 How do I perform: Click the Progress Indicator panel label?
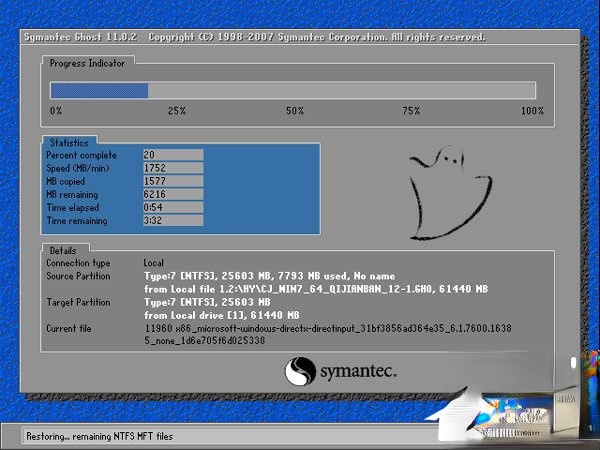(87, 63)
